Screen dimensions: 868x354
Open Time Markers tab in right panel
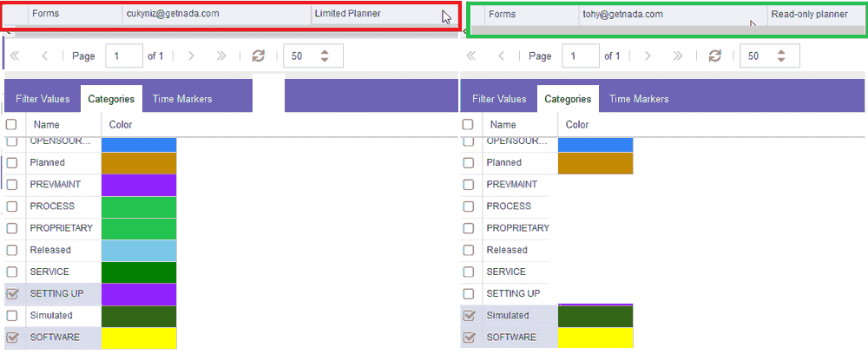pyautogui.click(x=639, y=99)
